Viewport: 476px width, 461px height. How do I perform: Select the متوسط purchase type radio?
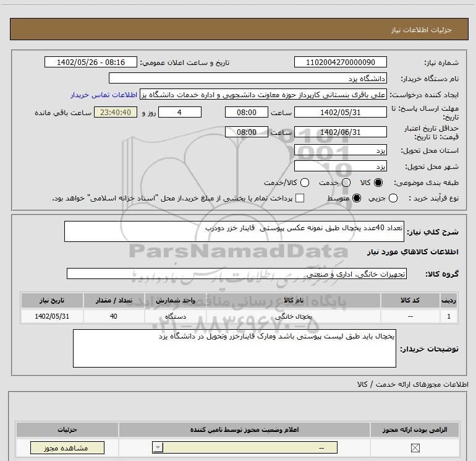coord(357,198)
